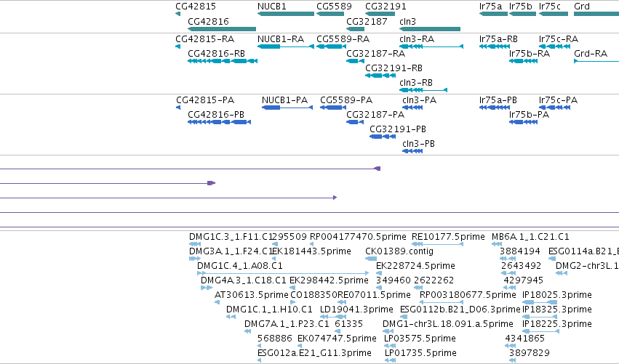Select the ESG0112b.B21_D06.3prime label

460,310
